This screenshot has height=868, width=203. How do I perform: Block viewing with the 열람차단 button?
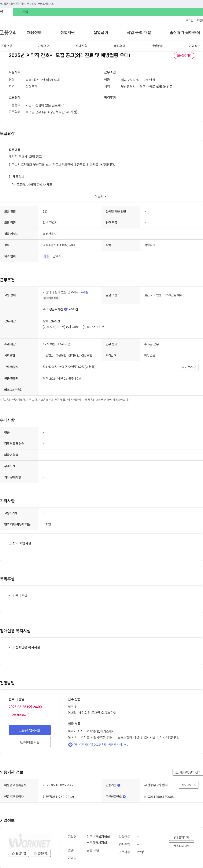(x=41, y=853)
